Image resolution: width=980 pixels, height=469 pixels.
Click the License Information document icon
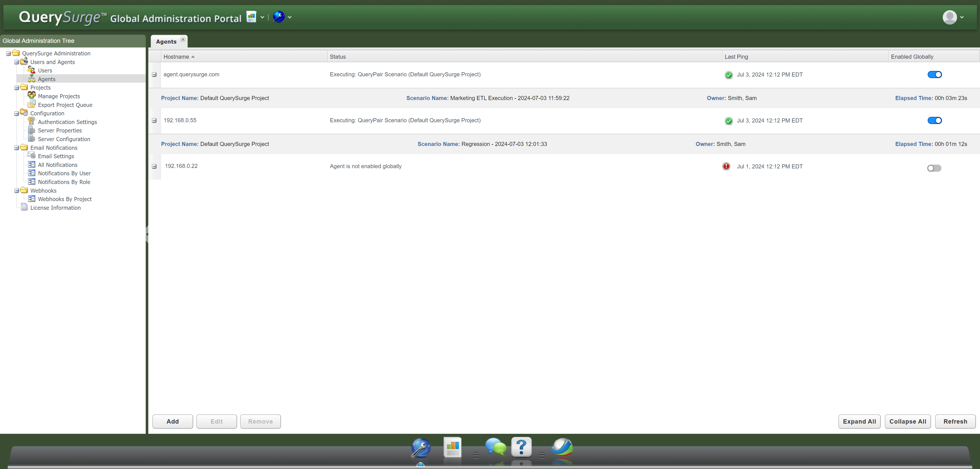(24, 207)
